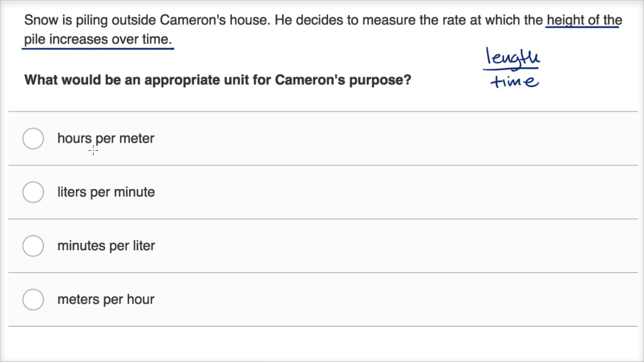Click the handwritten "length" annotation
644x362 pixels.
click(x=512, y=57)
